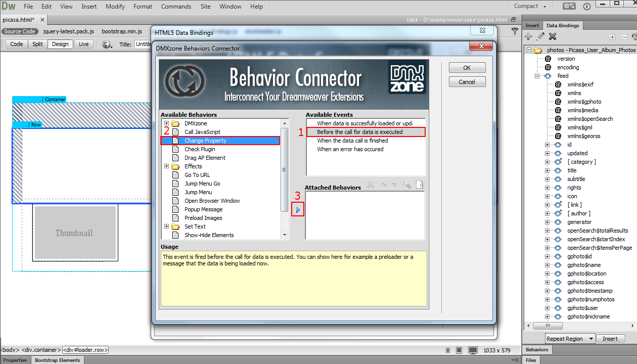This screenshot has height=364, width=637.
Task: Click the Title input field
Action: pyautogui.click(x=143, y=44)
